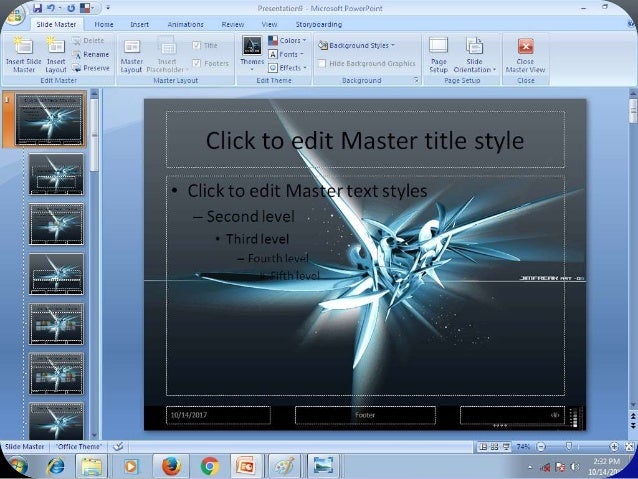This screenshot has height=479, width=638.
Task: Click the clock in the system tray
Action: coord(606,466)
